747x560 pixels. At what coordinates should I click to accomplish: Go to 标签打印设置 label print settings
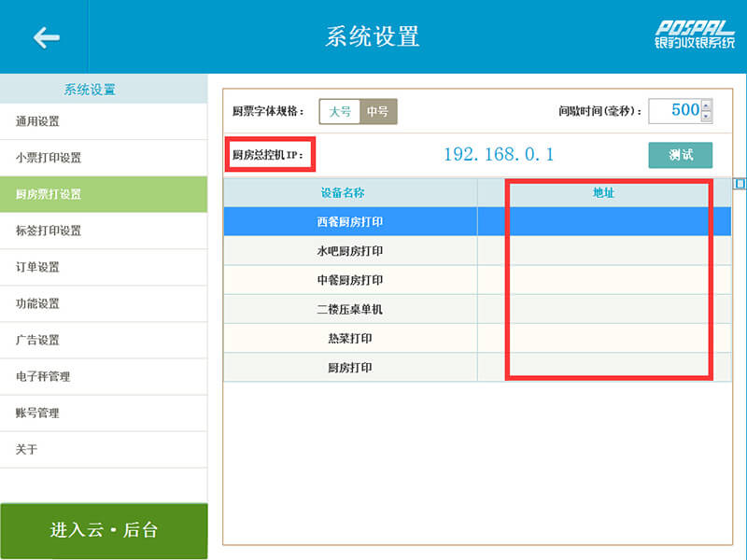tap(49, 231)
